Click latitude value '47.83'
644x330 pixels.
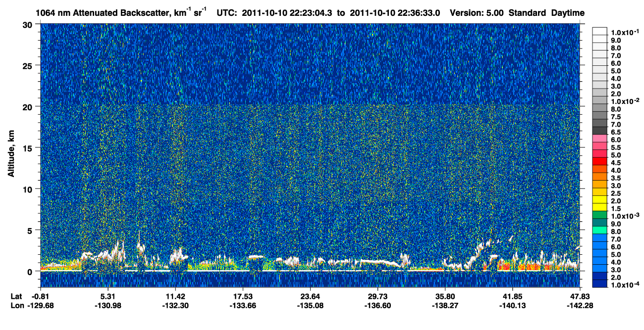[x=580, y=296]
